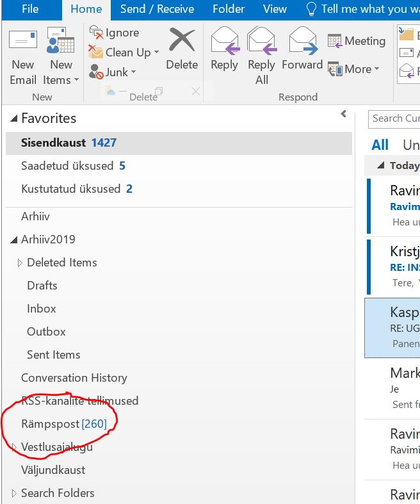
Task: Click the New Email icon
Action: [23, 41]
